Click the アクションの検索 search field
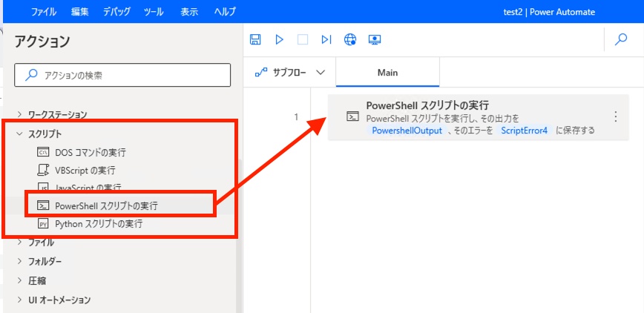This screenshot has width=644, height=313. tap(122, 75)
